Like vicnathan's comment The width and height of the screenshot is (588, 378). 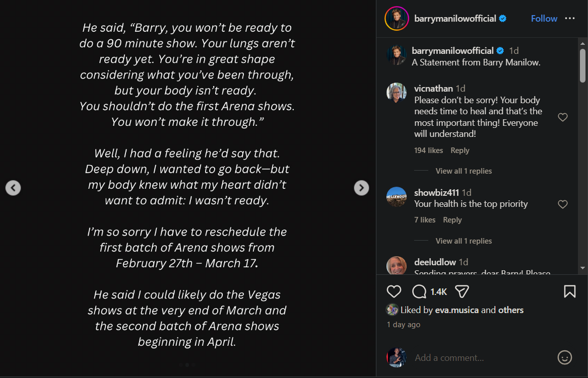tap(563, 117)
